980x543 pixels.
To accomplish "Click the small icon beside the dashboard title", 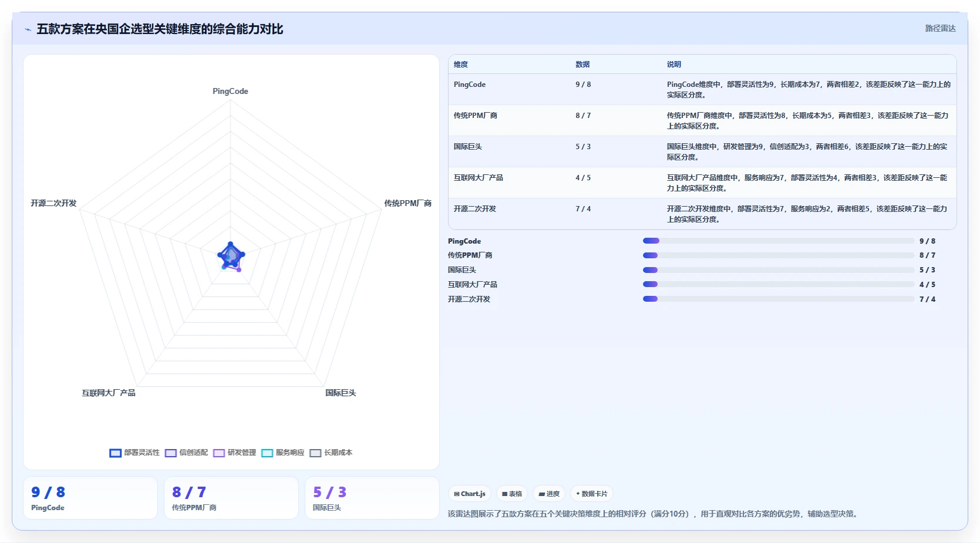I will coord(28,29).
